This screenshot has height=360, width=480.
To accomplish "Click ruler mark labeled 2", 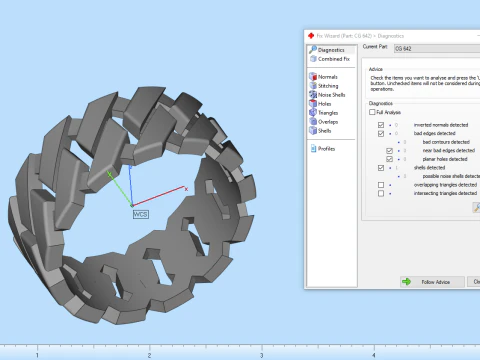I will point(149,355).
